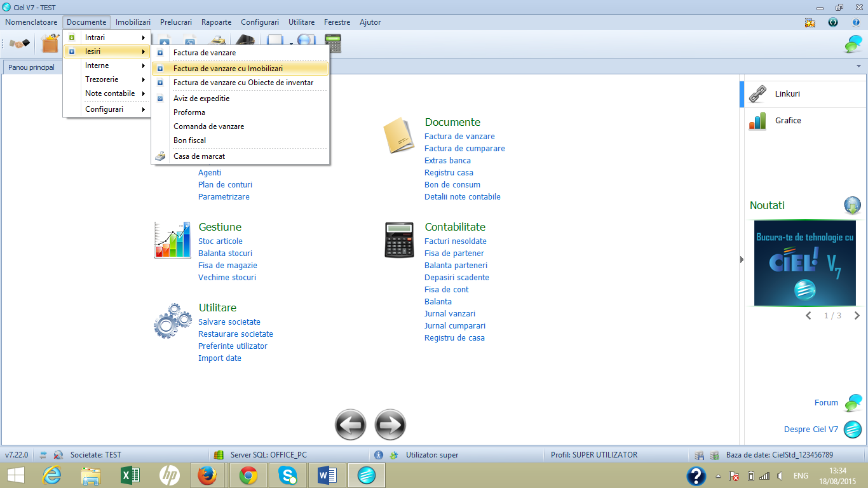
Task: Open Import date link
Action: (220, 358)
